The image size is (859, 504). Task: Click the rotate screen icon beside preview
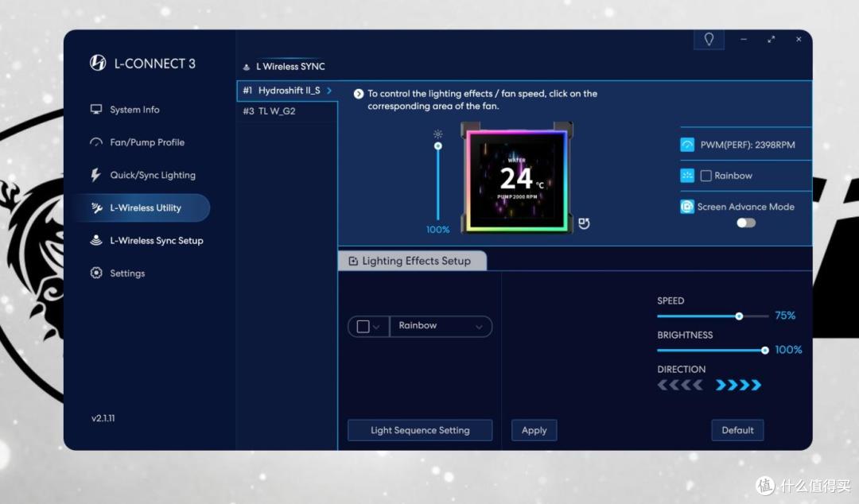click(584, 223)
